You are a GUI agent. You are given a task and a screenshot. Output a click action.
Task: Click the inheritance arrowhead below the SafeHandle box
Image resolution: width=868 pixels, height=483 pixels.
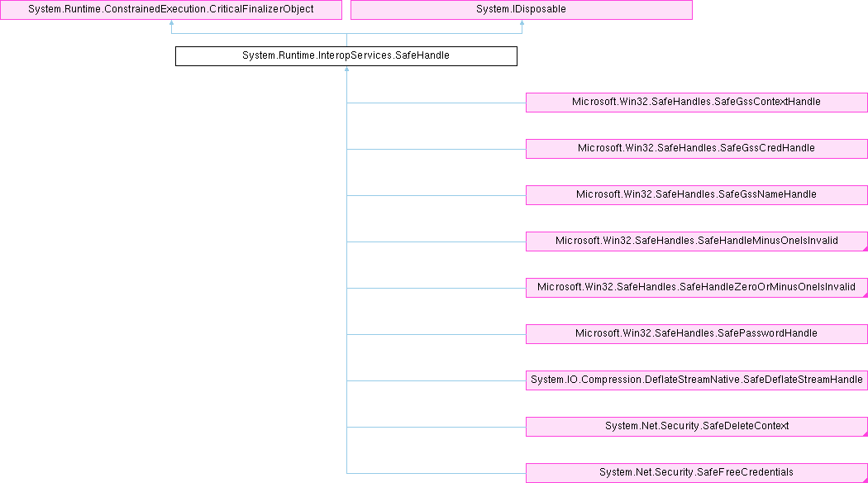click(x=346, y=70)
